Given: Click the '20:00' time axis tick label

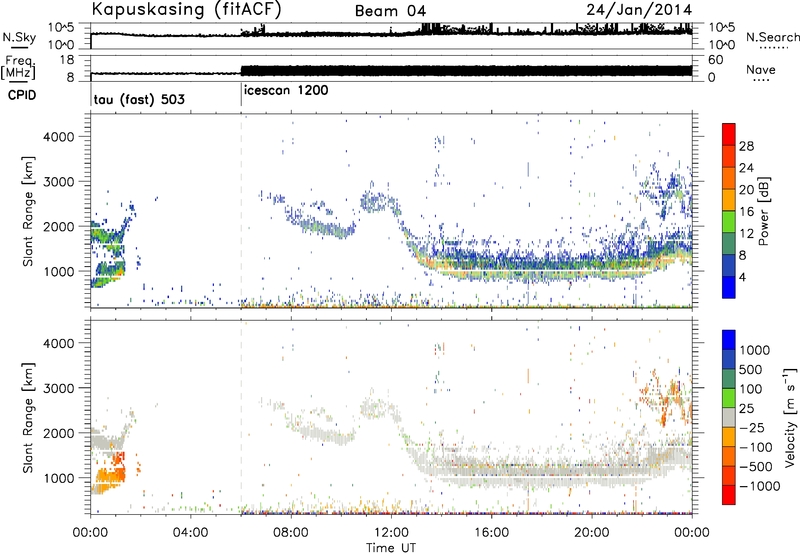Looking at the screenshot, I should click(592, 533).
